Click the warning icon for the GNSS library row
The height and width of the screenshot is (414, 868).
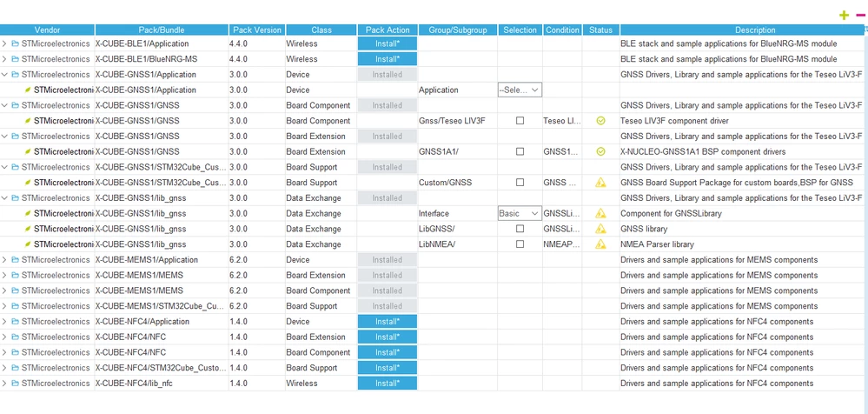coord(600,229)
